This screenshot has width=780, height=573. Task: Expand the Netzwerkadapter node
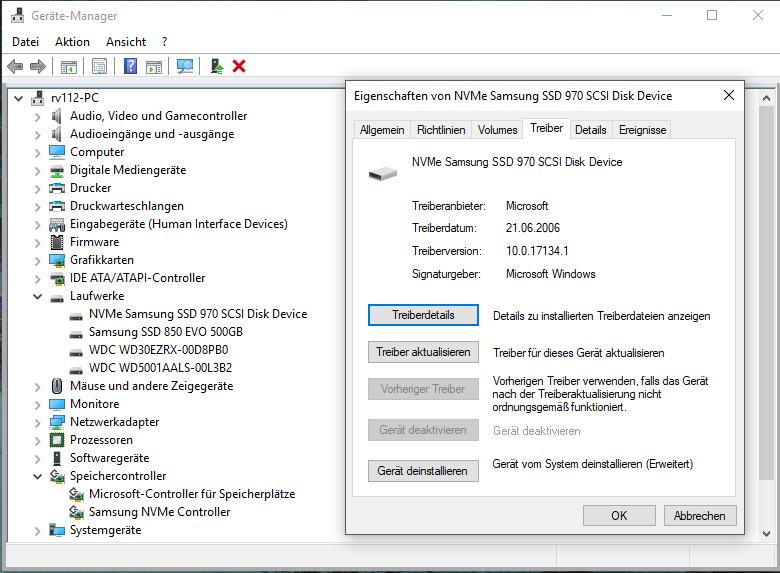point(37,422)
